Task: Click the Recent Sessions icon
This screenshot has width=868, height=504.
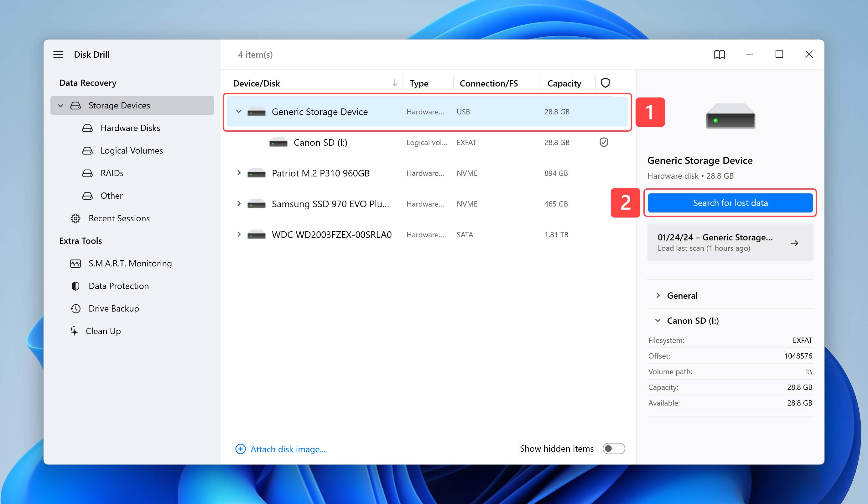Action: 74,218
